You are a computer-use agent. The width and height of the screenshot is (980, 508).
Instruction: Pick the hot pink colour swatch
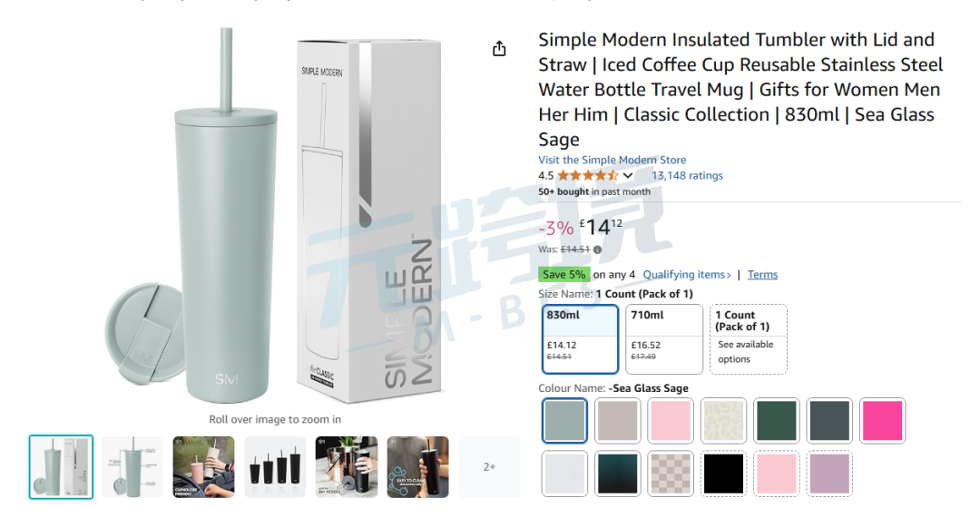(882, 421)
